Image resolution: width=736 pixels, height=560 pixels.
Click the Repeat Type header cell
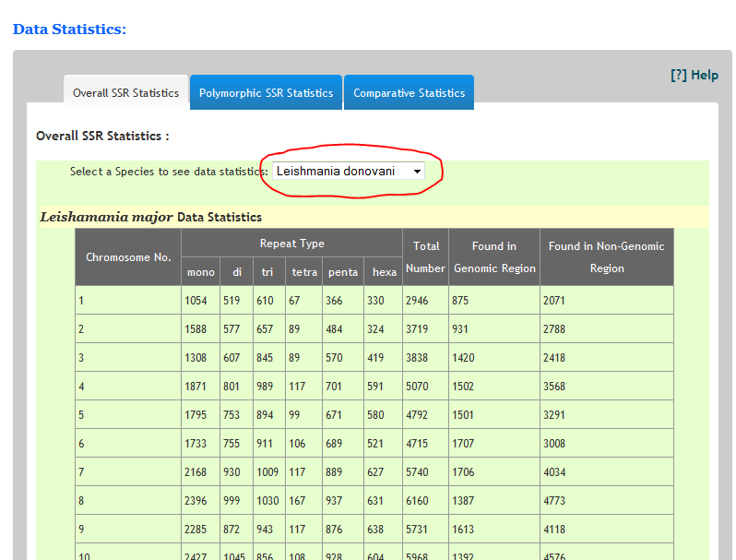pyautogui.click(x=291, y=244)
